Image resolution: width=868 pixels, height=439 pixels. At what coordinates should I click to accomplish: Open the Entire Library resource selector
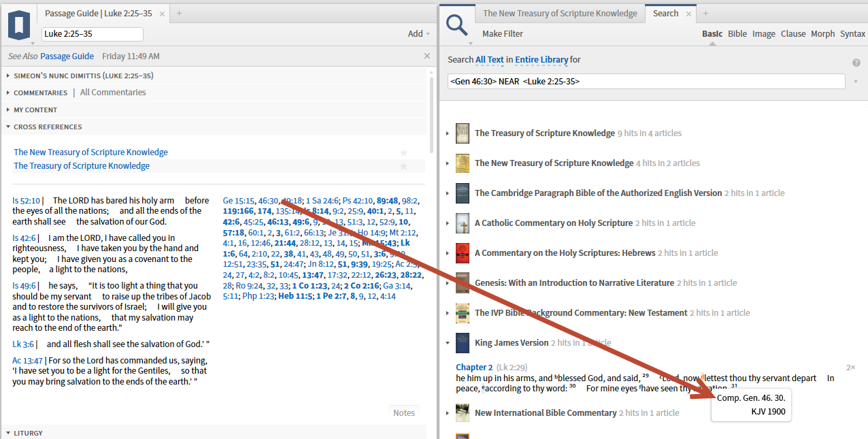pyautogui.click(x=541, y=60)
